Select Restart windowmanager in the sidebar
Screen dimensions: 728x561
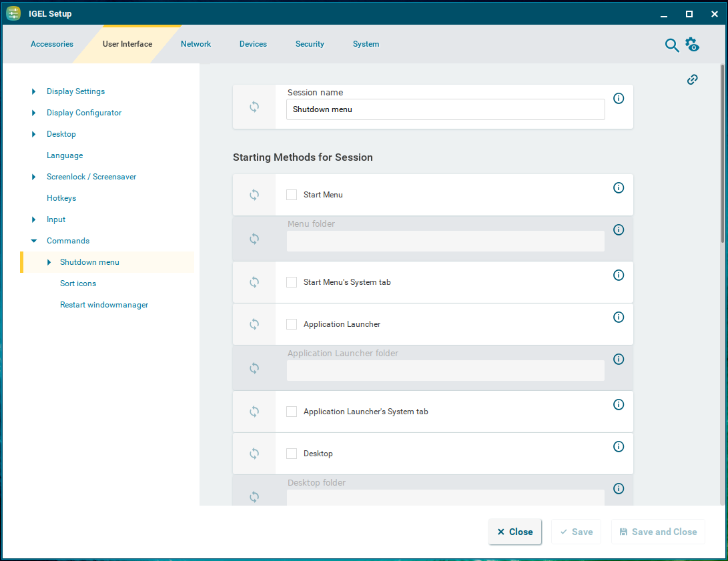coord(104,305)
